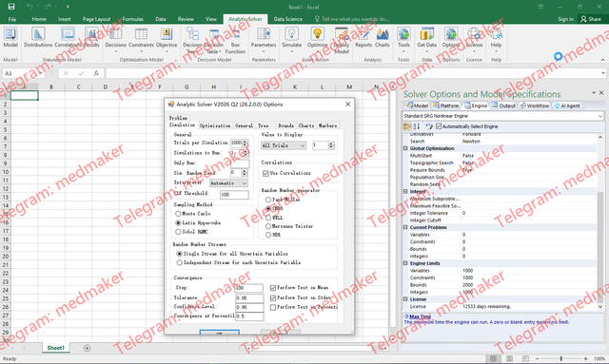The image size is (609, 364).
Task: Collapse the Global Optimization section
Action: (x=405, y=148)
